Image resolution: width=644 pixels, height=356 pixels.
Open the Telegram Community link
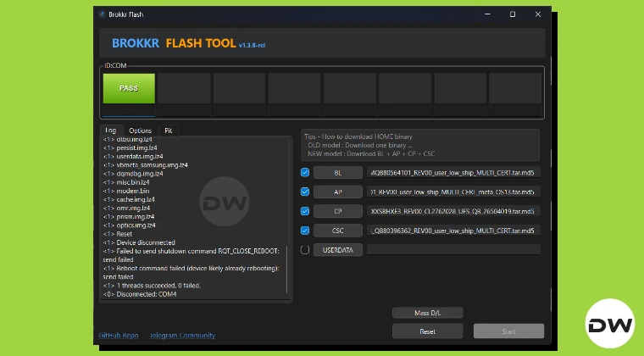pos(182,336)
